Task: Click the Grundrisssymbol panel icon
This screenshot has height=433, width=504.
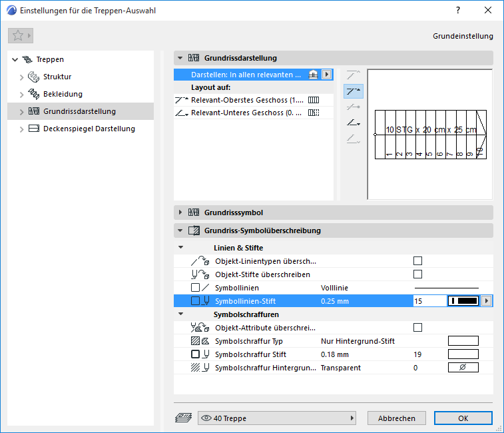Action: (194, 213)
